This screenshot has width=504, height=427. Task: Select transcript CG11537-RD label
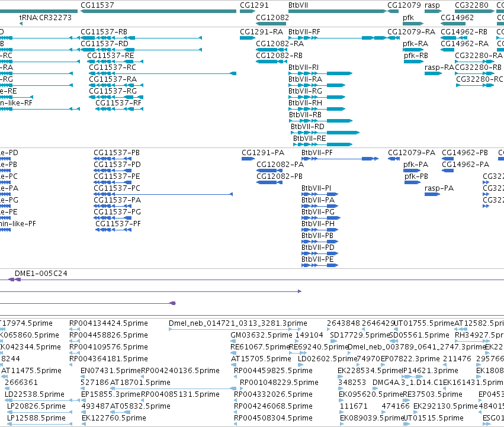[104, 44]
